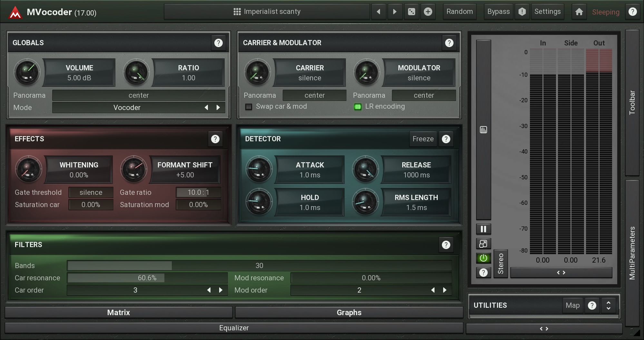Go to the home screen icon
The image size is (644, 340).
579,12
